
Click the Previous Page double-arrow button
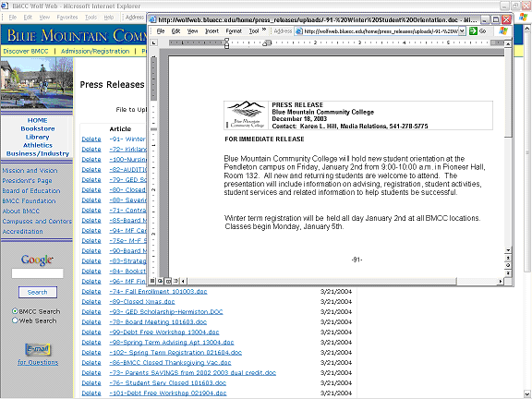tap(508, 259)
